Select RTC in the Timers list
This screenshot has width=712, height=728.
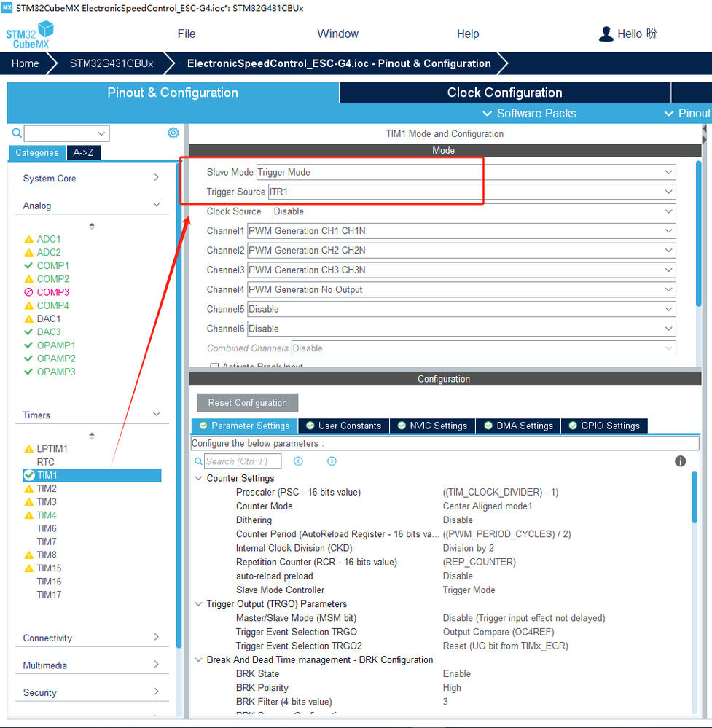[x=45, y=462]
